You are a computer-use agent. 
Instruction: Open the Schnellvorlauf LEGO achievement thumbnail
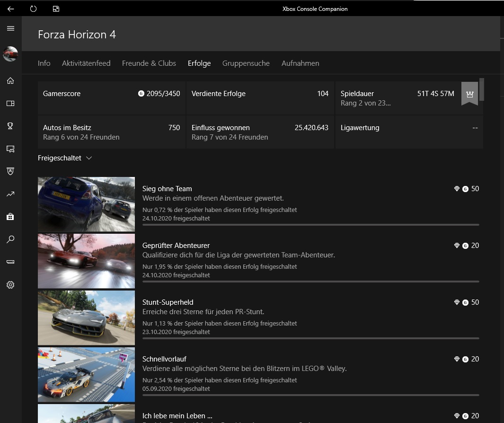click(86, 374)
